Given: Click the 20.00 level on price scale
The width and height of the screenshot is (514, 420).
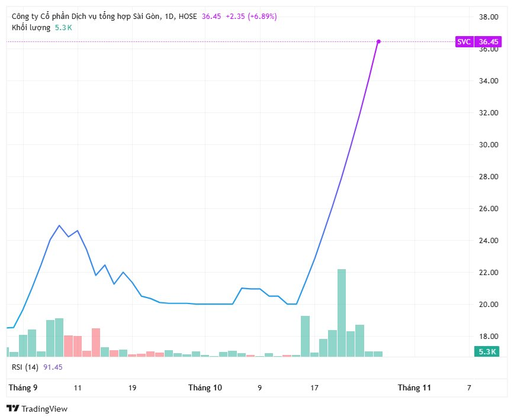Looking at the screenshot, I should [x=489, y=305].
